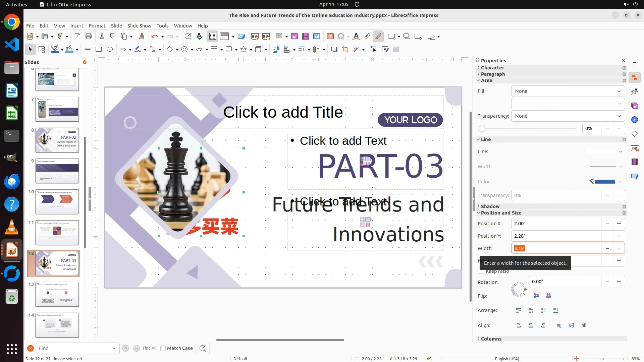Select the Rectangle drawing tool
The width and height of the screenshot is (644, 362).
[x=99, y=50]
